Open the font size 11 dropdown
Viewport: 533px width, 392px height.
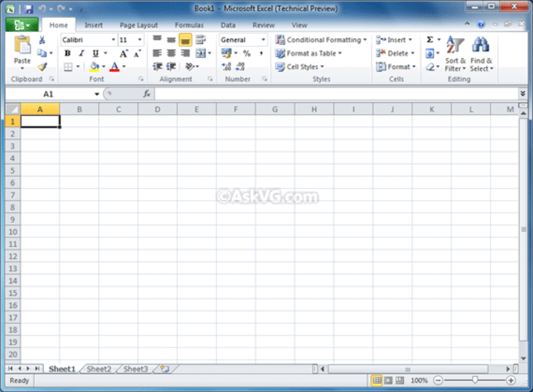pos(140,40)
